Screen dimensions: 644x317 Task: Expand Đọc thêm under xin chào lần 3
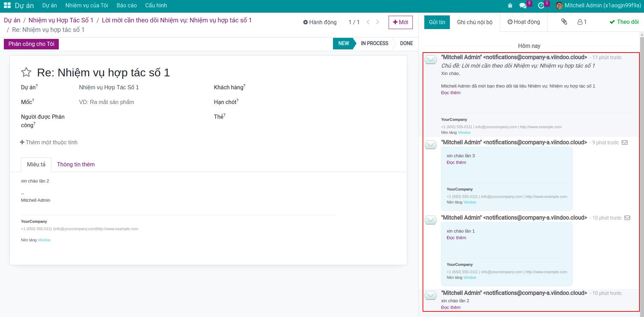click(x=456, y=163)
